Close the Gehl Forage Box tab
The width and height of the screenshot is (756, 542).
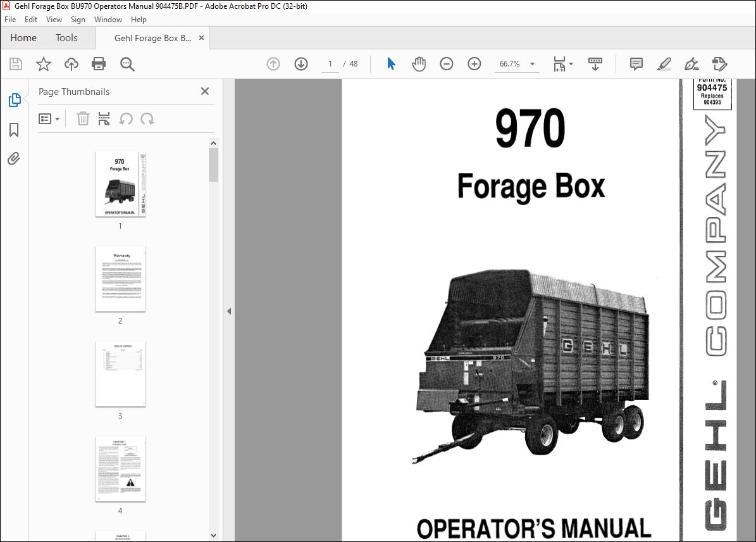click(202, 37)
